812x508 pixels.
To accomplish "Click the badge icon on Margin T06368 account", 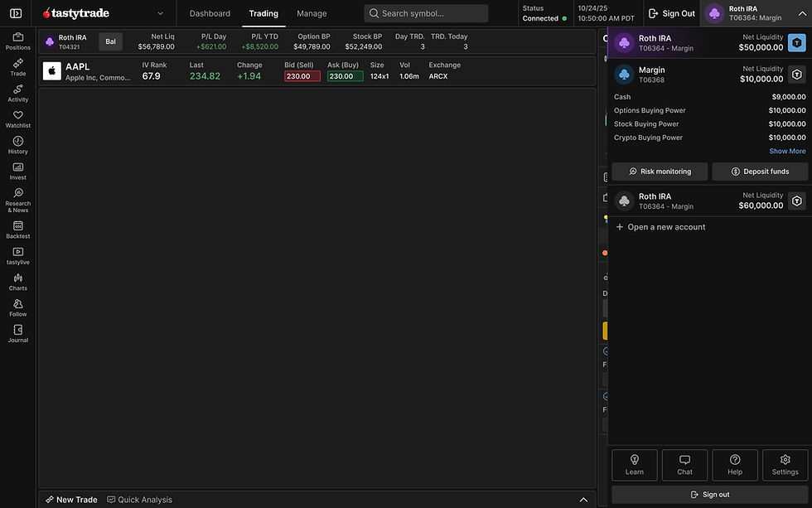I will tap(796, 75).
